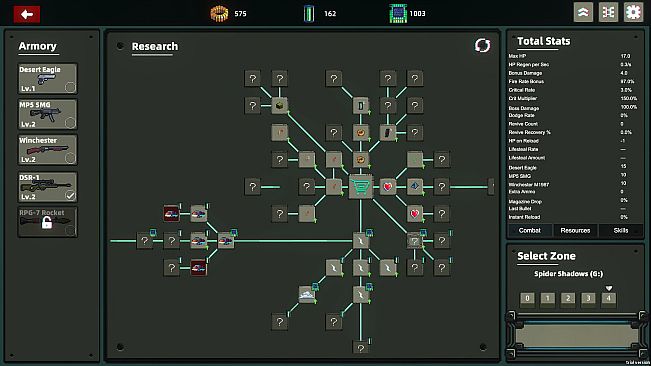This screenshot has width=651, height=366.
Task: Click the unlock padlock on RPG-7 Rocket
Action: tap(47, 223)
